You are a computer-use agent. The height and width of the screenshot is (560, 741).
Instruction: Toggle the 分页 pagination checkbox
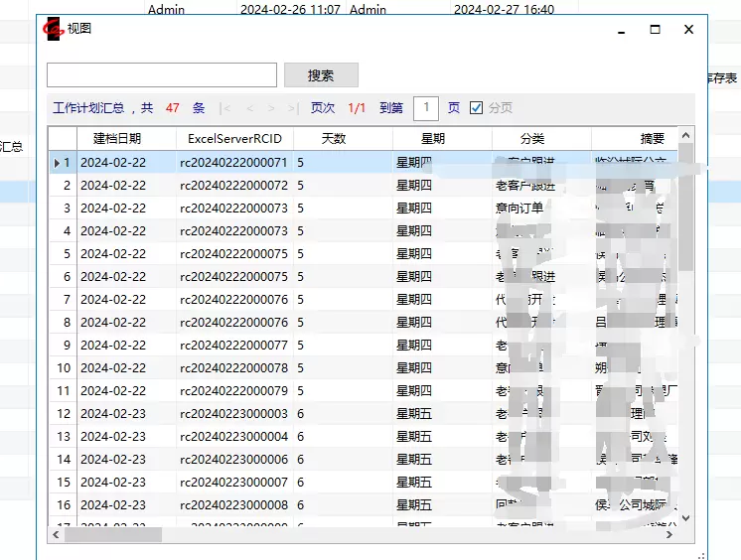click(x=477, y=107)
